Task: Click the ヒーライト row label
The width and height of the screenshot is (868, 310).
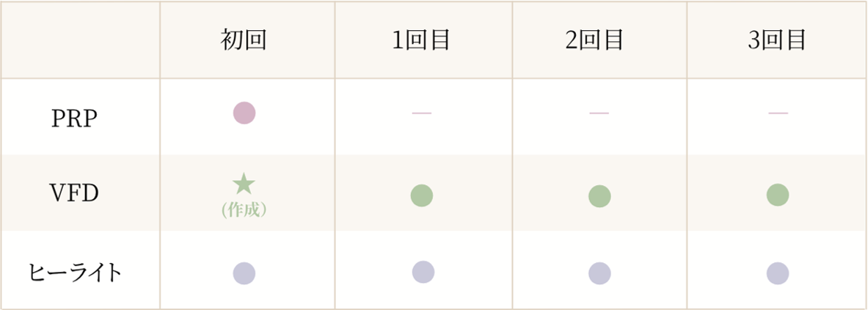Action: pos(74,273)
